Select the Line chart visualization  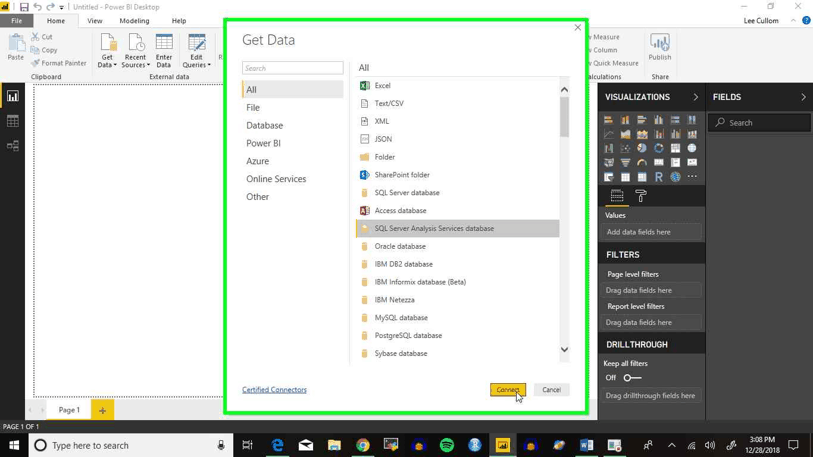pyautogui.click(x=609, y=134)
